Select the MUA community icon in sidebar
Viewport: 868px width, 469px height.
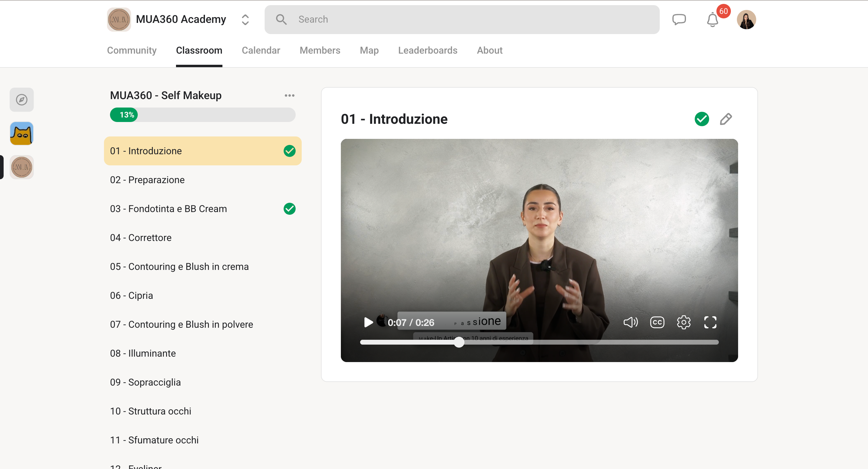pyautogui.click(x=22, y=167)
